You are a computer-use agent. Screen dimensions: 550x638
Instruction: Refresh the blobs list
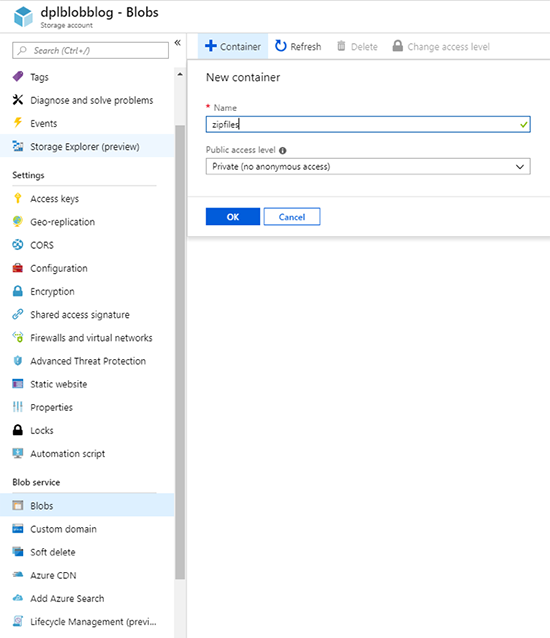298,46
